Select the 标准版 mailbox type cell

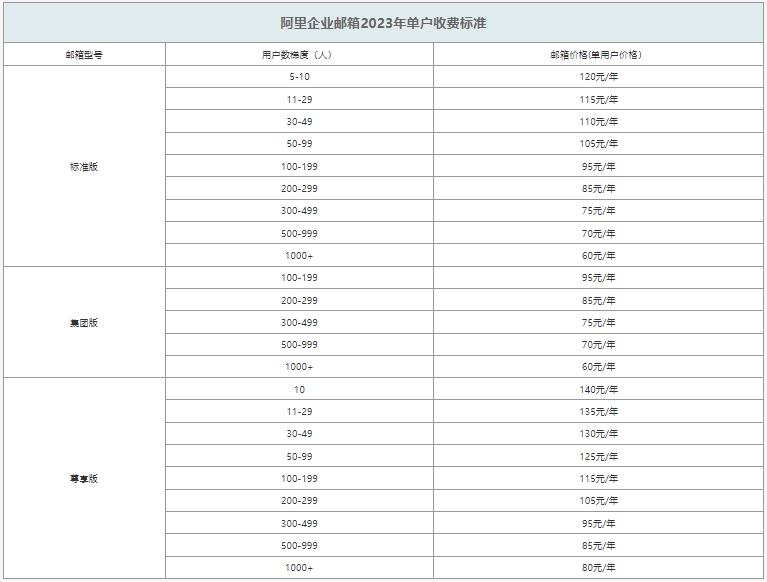(84, 166)
